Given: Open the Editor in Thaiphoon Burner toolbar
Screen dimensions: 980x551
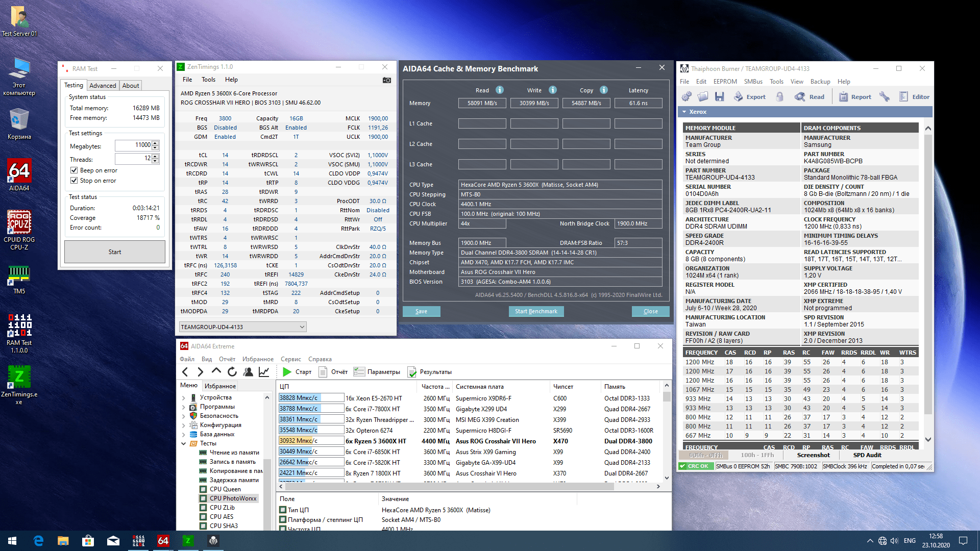Looking at the screenshot, I should tap(915, 97).
